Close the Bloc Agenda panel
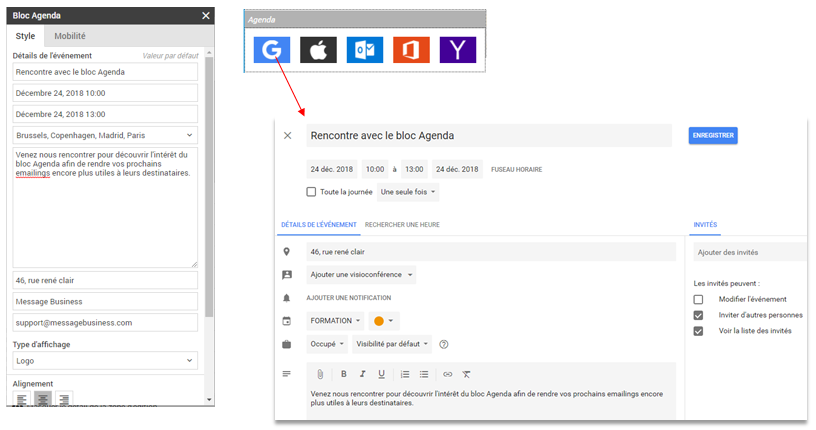The image size is (816, 430). (206, 16)
